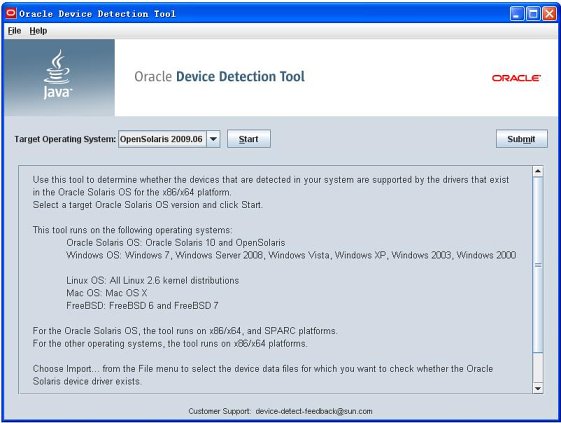Click the Oracle icon in the title bar
Screen dimensions: 561x423
(x=11, y=13)
